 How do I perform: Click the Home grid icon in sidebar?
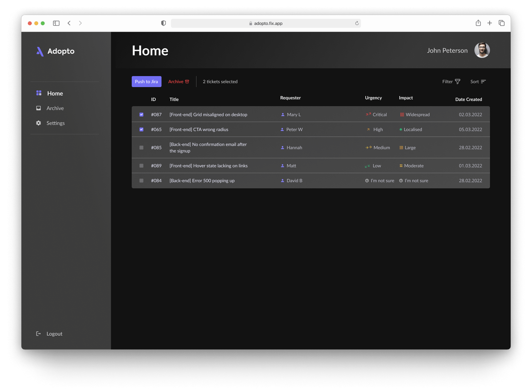point(39,93)
